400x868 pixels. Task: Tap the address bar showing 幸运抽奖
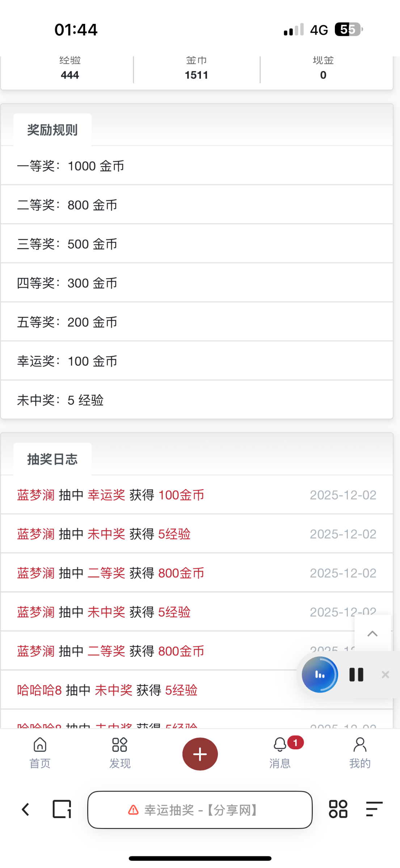pos(200,810)
